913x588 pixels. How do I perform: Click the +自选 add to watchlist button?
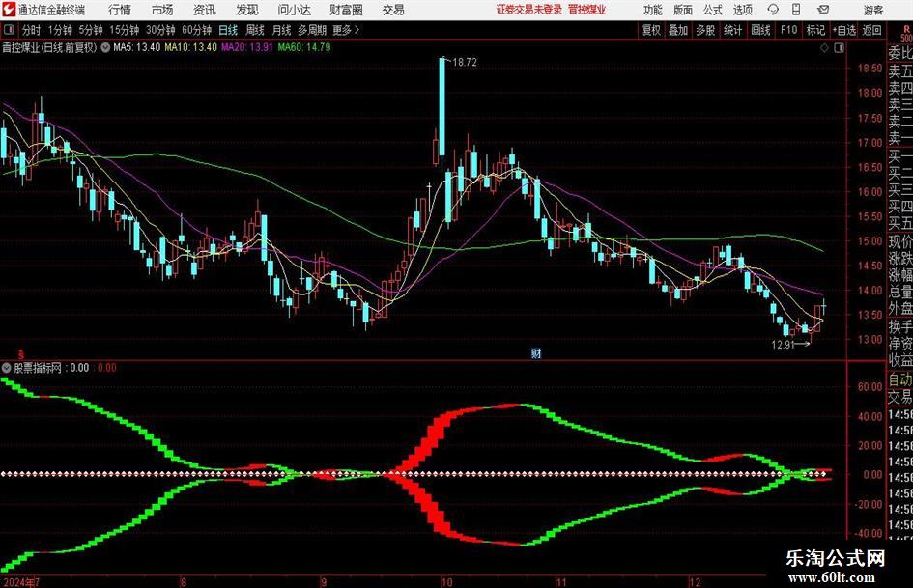click(843, 30)
